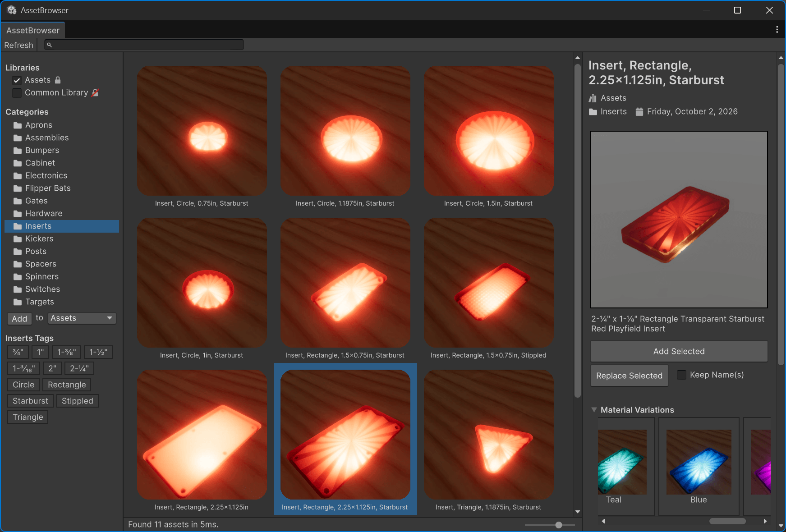Image resolution: width=786 pixels, height=532 pixels.
Task: Click the Aprons folder icon
Action: click(18, 125)
